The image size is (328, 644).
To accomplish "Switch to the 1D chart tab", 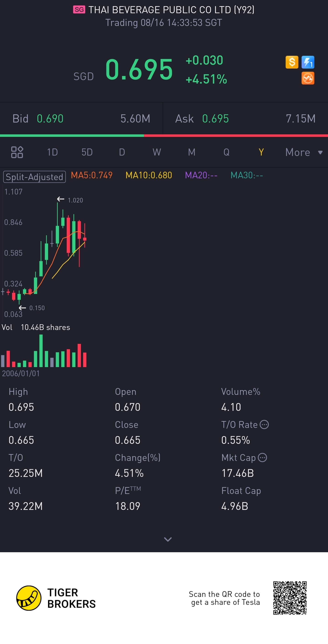I will [52, 152].
